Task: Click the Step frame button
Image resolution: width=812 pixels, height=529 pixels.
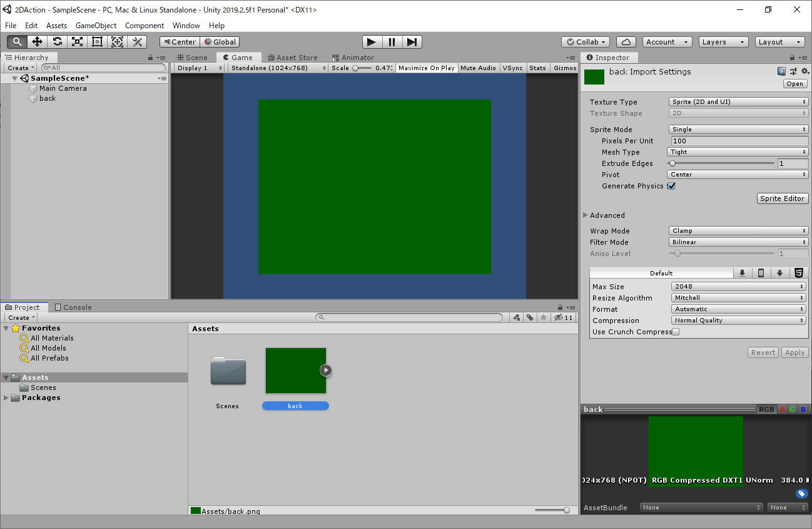Action: pos(412,42)
